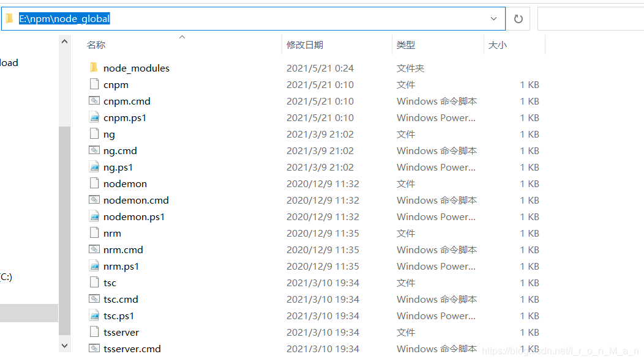Image resolution: width=644 pixels, height=362 pixels.
Task: Click the nrm.ps1 PowerShell icon
Action: [x=94, y=266]
